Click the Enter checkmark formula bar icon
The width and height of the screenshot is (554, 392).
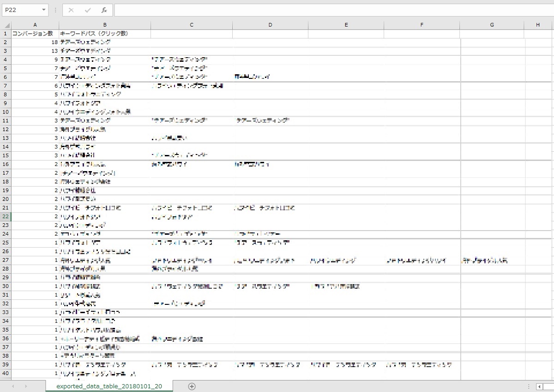[x=88, y=10]
